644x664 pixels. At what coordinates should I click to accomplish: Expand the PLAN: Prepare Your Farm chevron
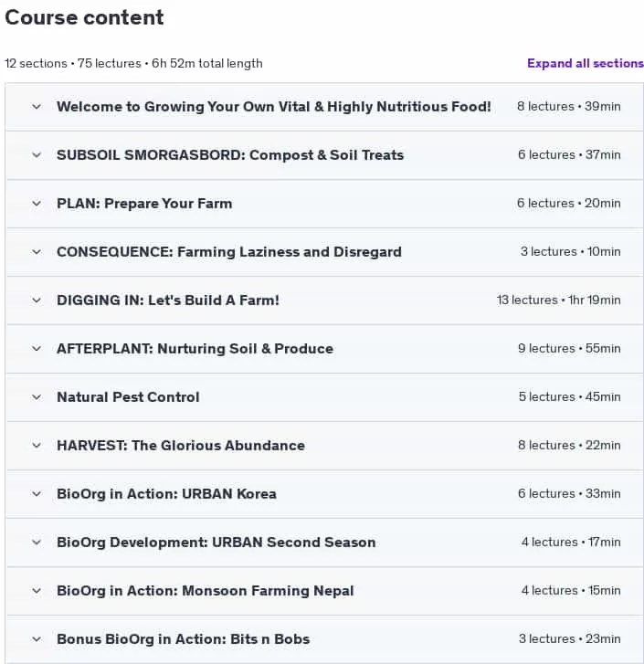point(37,204)
